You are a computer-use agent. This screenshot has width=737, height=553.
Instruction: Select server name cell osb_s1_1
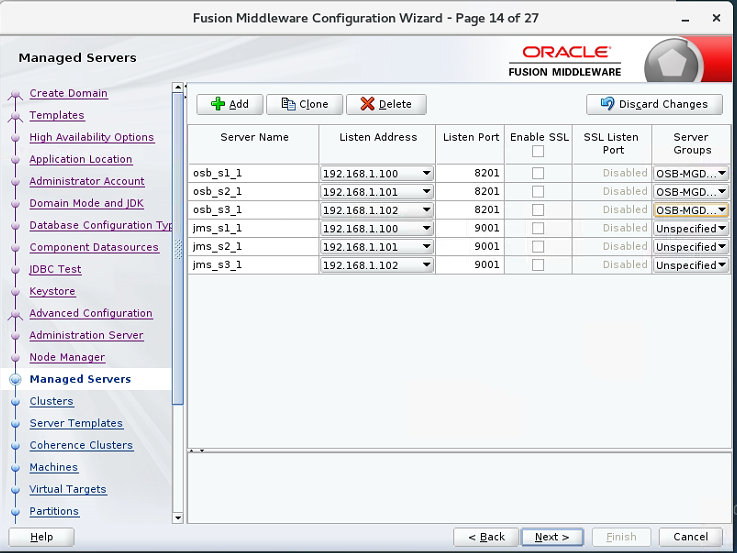(253, 173)
